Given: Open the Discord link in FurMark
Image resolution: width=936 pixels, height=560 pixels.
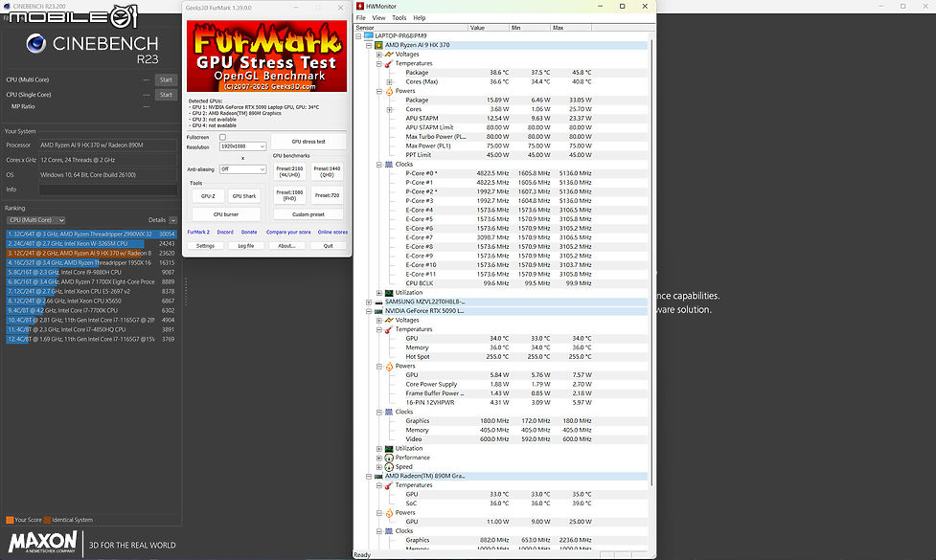Looking at the screenshot, I should 225,232.
